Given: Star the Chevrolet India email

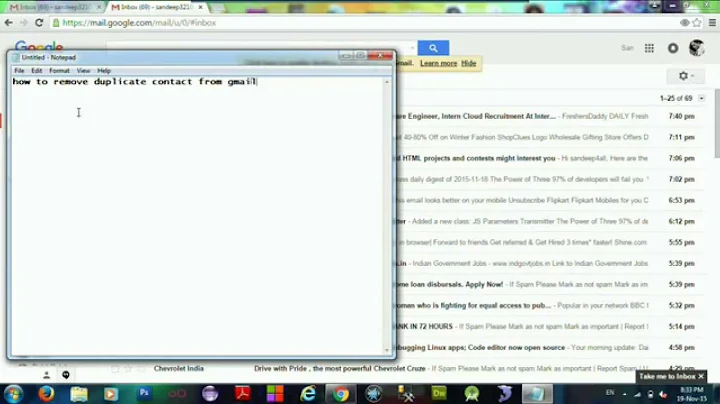Looking at the screenshot, I should pos(128,369).
